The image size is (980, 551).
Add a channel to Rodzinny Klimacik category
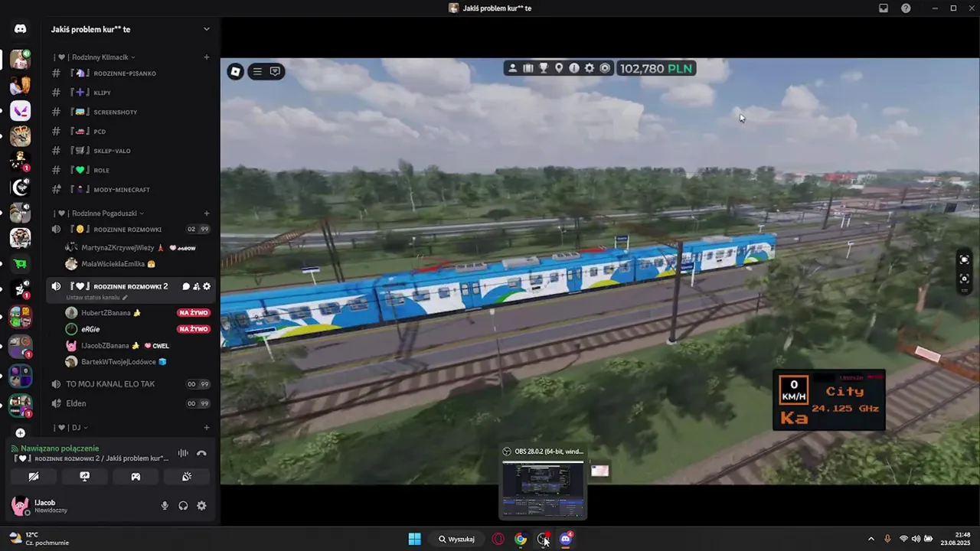[x=207, y=57]
